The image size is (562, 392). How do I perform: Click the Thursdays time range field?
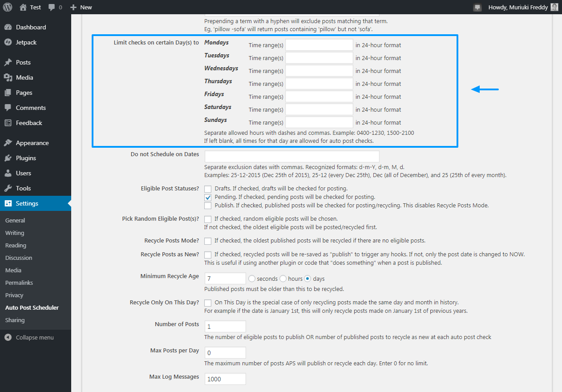319,84
